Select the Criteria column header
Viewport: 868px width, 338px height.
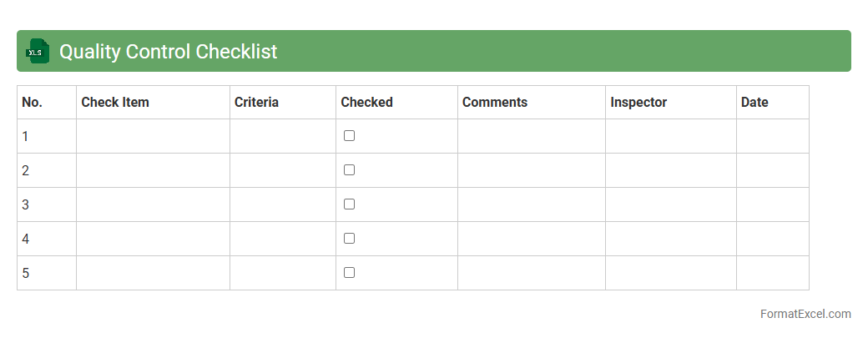click(256, 103)
